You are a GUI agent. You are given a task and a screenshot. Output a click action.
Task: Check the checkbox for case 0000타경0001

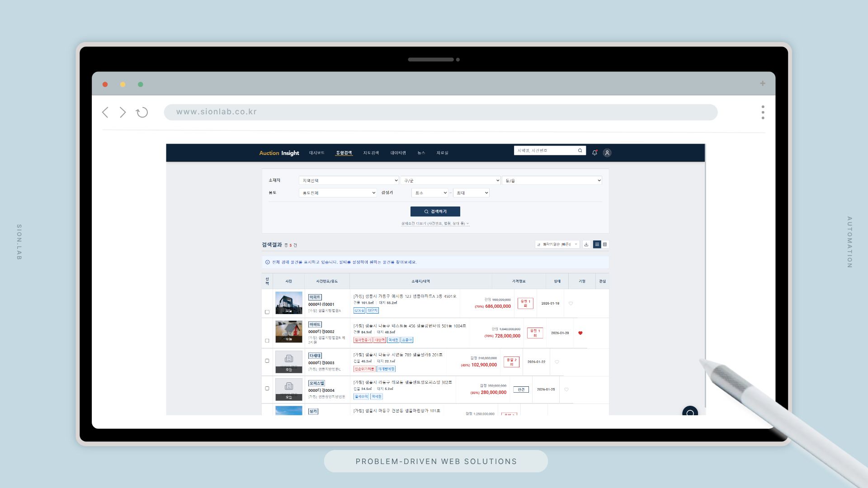tap(267, 312)
